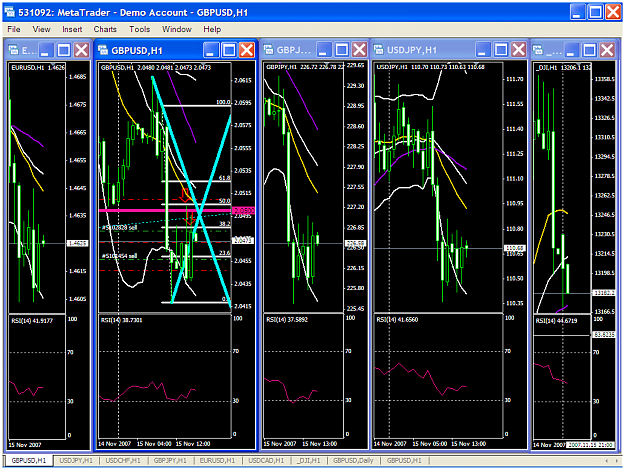Click the 'RSI(14) 37.5892' label in GBPJPY chart

coord(287,319)
